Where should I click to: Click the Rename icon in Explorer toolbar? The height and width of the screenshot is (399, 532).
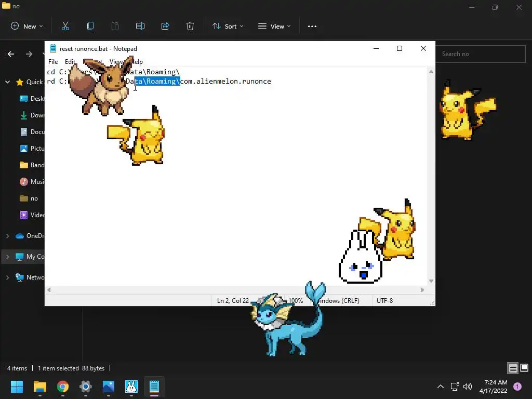[x=140, y=26]
